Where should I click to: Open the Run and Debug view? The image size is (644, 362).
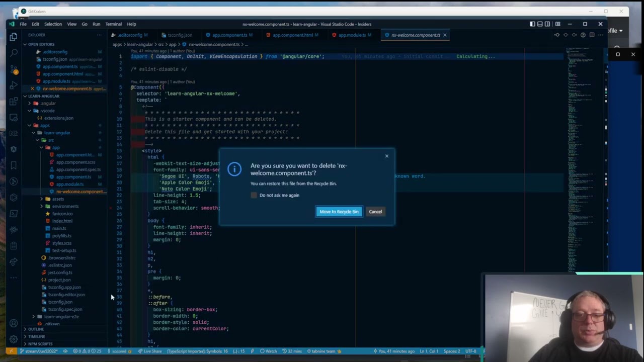[x=14, y=85]
